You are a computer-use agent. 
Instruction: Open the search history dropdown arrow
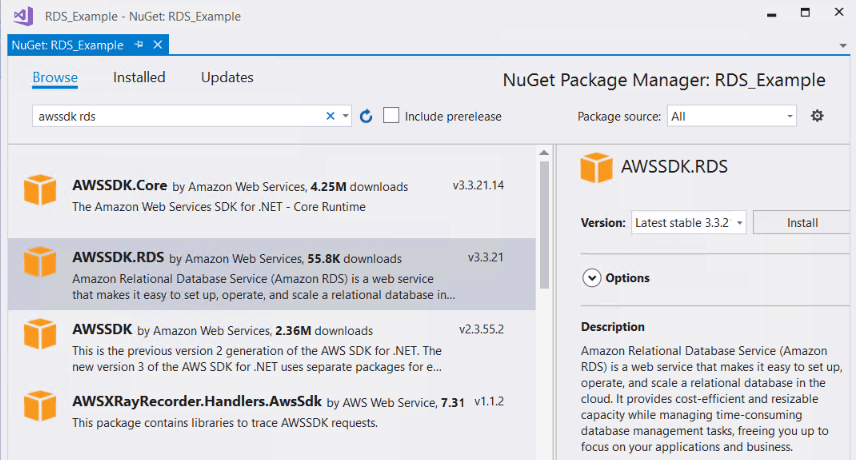pos(346,117)
